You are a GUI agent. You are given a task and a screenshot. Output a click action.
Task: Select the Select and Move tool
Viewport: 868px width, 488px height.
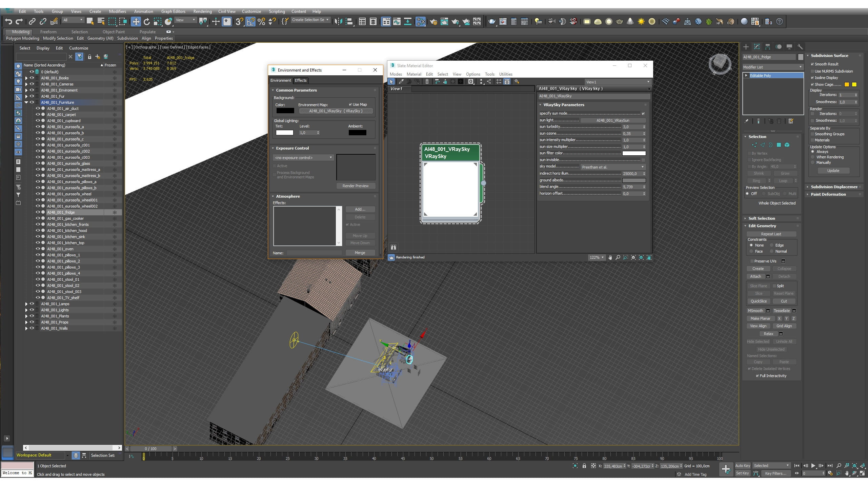(136, 22)
